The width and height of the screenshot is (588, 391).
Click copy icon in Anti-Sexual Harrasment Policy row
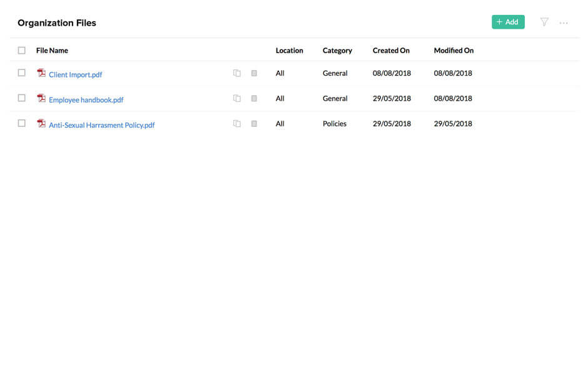point(236,123)
